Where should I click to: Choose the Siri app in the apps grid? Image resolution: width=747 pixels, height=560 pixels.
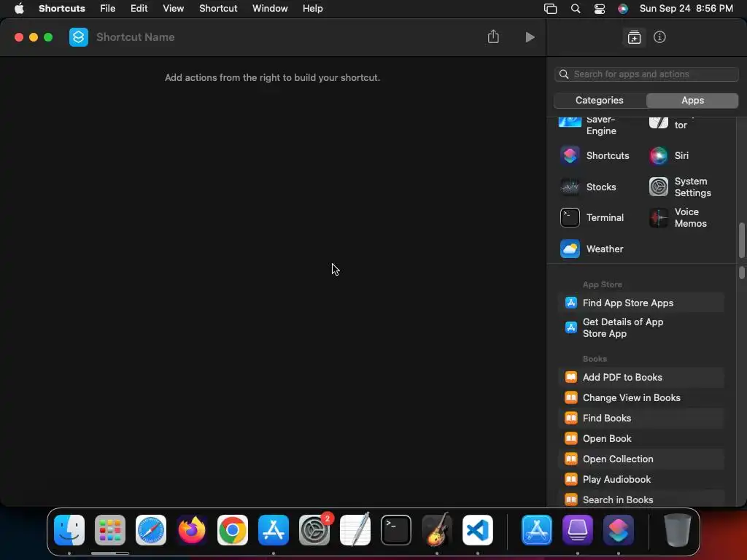click(x=670, y=156)
